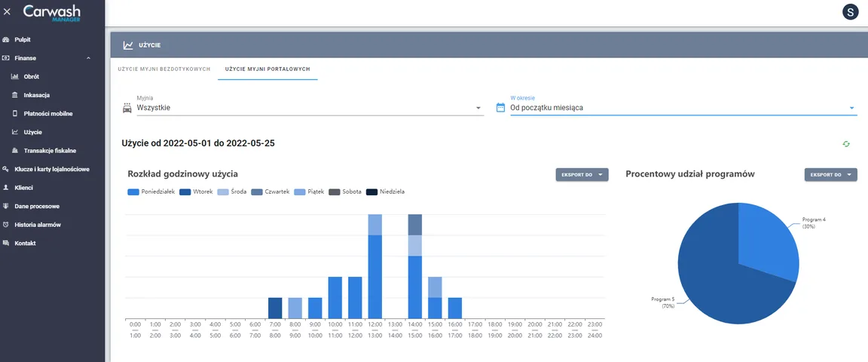
Task: Click the Program 5 (70%) label
Action: click(662, 302)
